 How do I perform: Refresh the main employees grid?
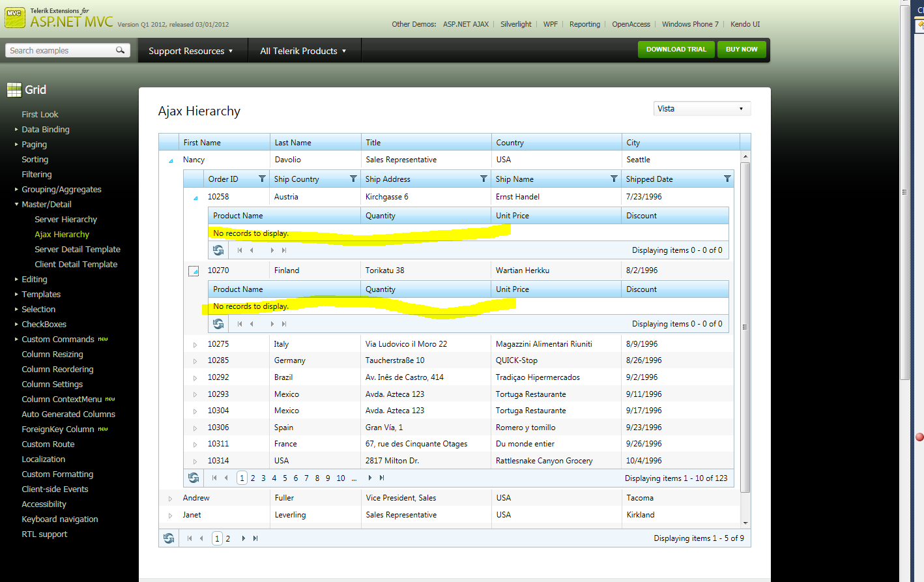(x=169, y=538)
